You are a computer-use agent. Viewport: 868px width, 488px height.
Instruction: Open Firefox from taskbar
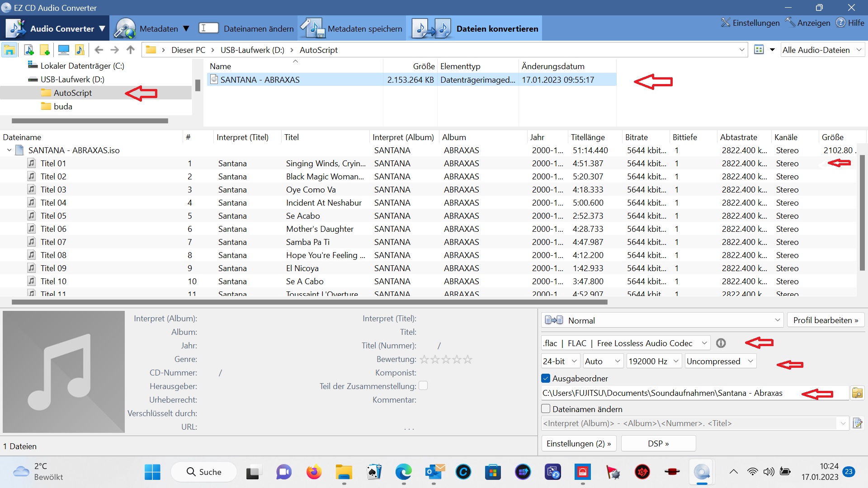314,472
